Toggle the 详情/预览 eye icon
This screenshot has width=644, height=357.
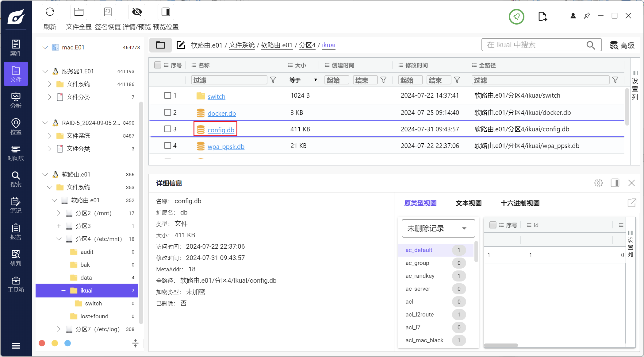(x=137, y=12)
